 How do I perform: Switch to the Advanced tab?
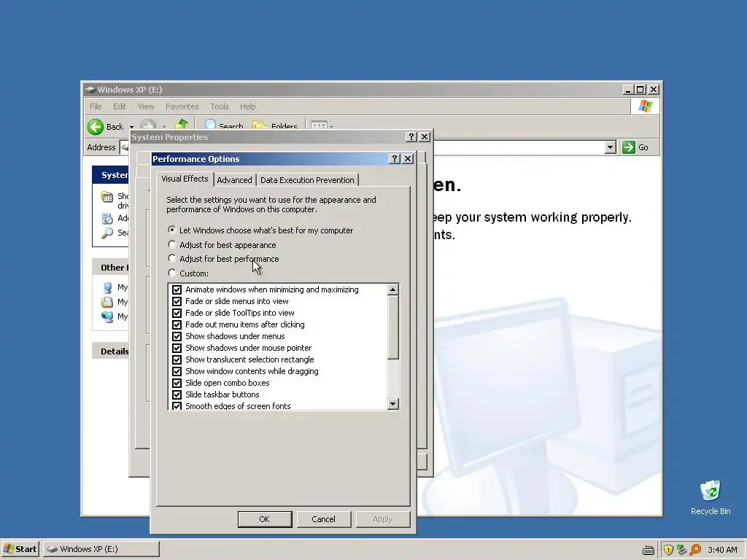point(234,180)
